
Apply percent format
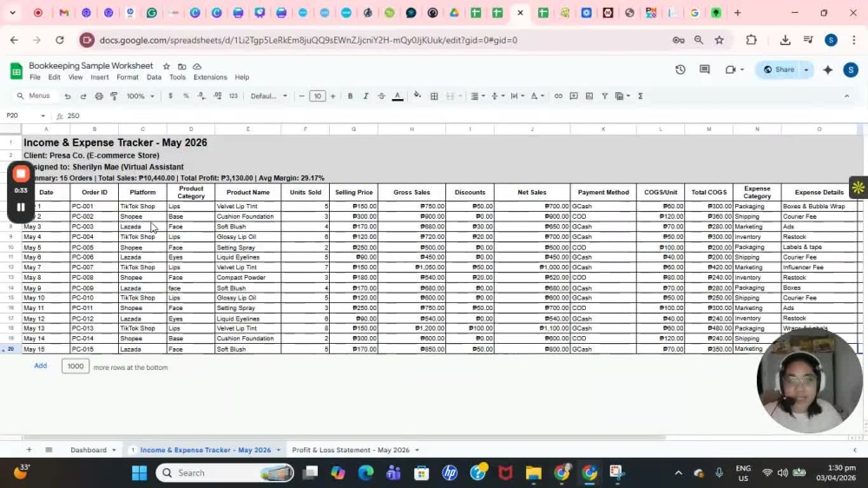186,96
